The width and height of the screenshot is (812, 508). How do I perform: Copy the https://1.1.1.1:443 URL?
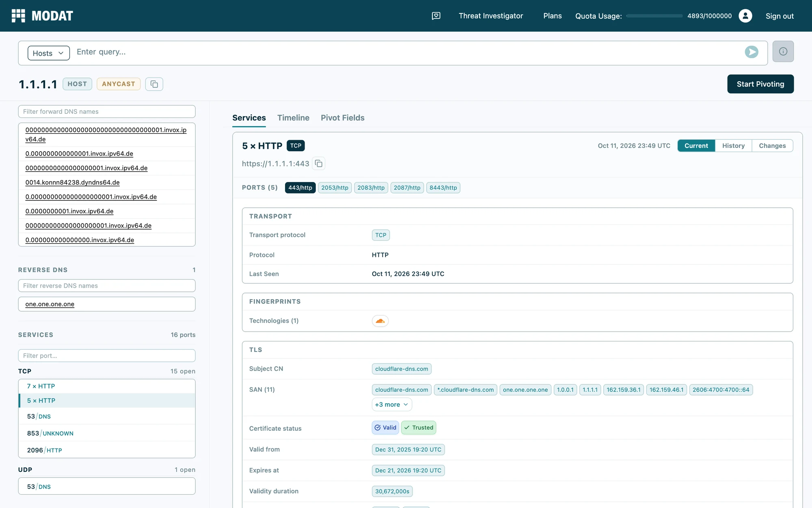[319, 163]
